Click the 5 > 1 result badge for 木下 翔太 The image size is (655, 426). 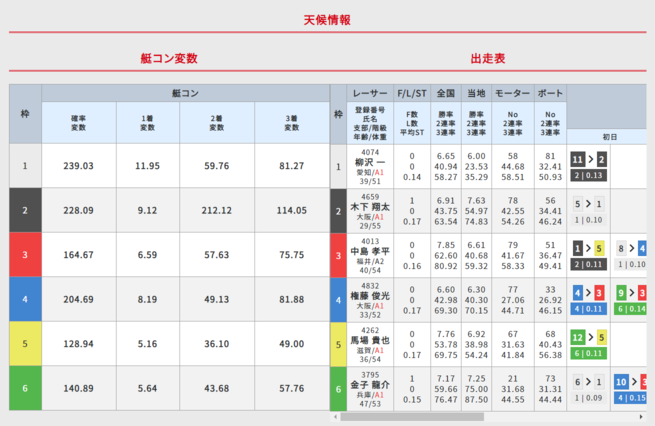pyautogui.click(x=588, y=204)
